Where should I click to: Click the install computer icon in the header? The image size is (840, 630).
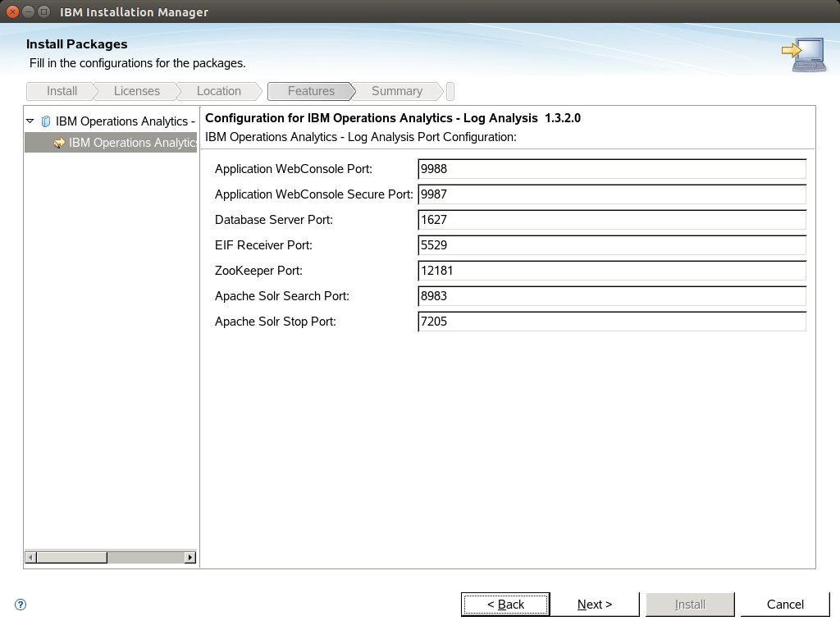click(x=804, y=54)
